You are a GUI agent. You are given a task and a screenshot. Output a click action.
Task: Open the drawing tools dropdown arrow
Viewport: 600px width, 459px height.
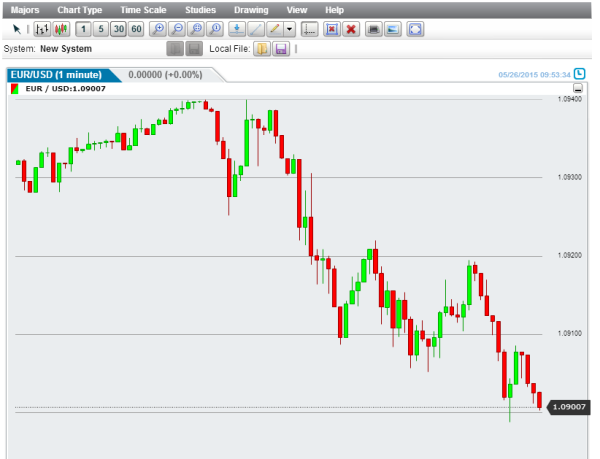[290, 29]
